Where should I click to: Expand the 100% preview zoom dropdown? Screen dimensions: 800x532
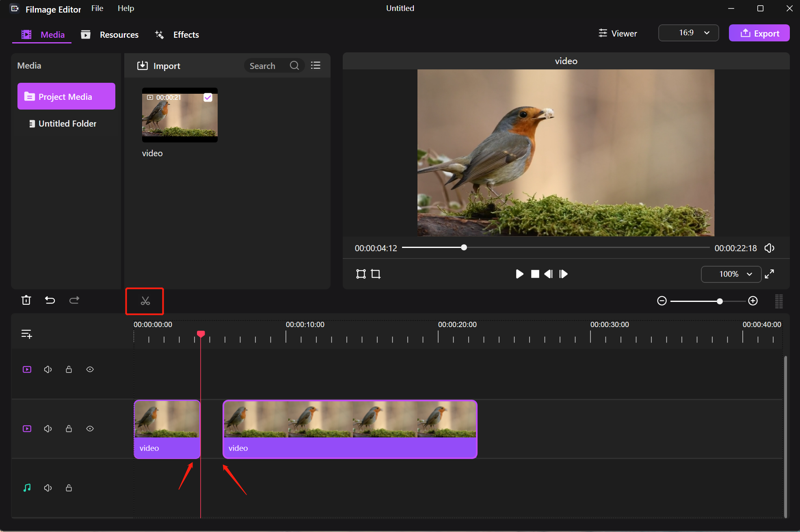[x=731, y=274]
